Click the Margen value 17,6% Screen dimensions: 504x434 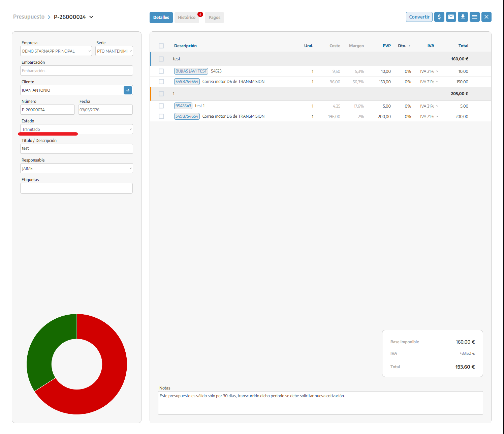(x=359, y=106)
